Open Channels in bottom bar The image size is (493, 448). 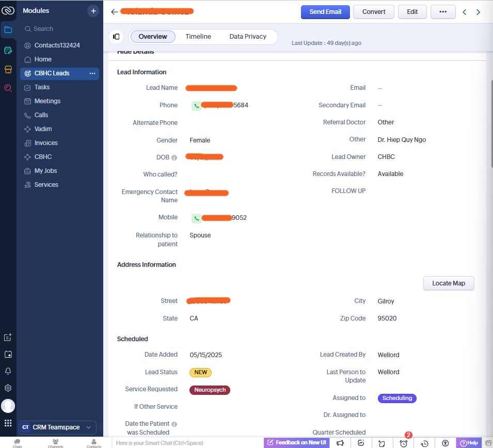[x=56, y=443]
